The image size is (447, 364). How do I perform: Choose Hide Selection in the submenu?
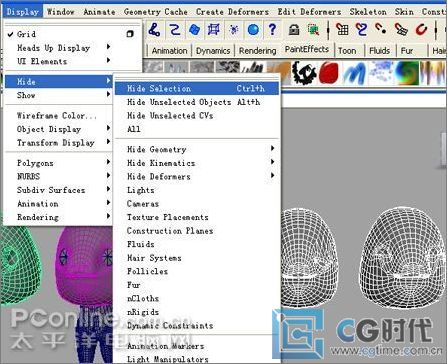197,89
